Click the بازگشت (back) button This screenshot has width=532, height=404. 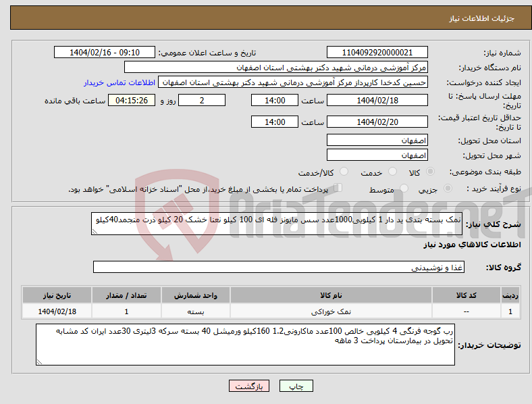click(249, 386)
